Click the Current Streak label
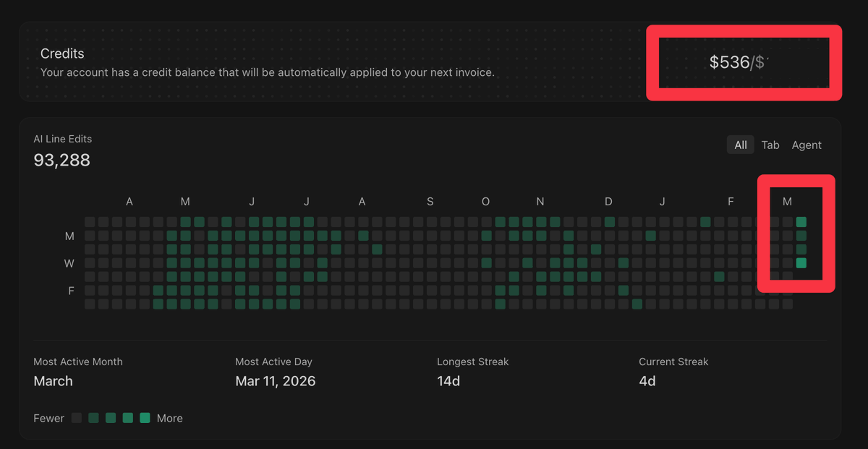This screenshot has height=449, width=868. [673, 362]
